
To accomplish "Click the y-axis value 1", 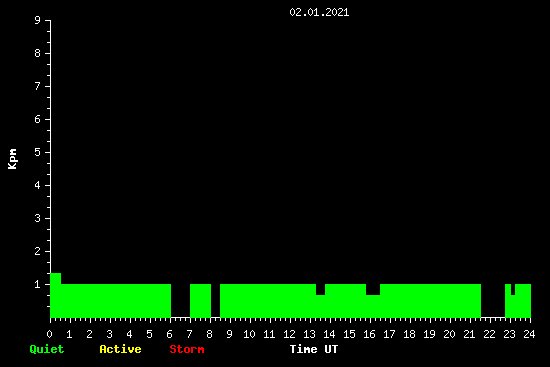I will 38,284.
